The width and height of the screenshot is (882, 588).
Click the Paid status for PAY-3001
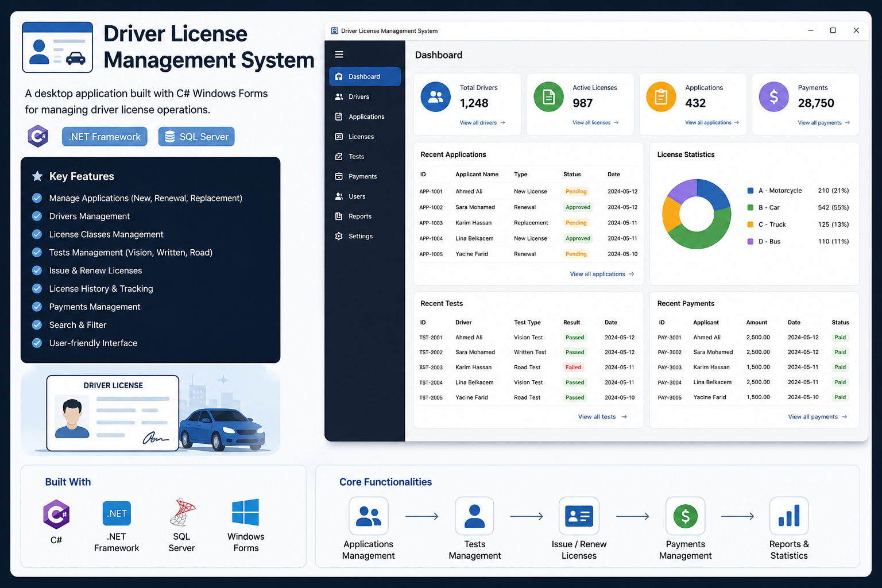click(x=840, y=338)
